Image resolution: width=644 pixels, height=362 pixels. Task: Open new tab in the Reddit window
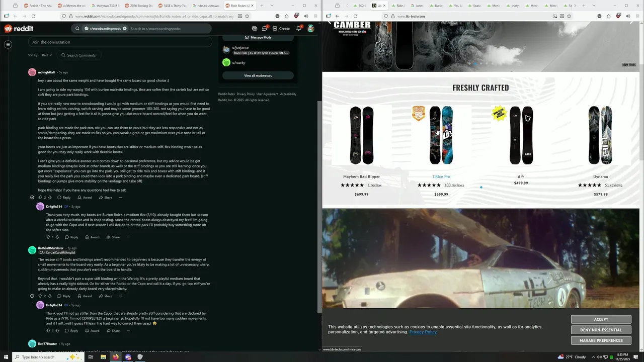[x=262, y=6]
